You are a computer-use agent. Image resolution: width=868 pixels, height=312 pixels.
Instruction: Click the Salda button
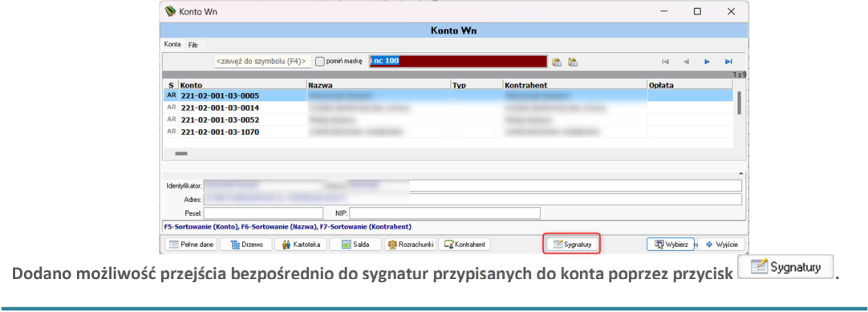355,245
